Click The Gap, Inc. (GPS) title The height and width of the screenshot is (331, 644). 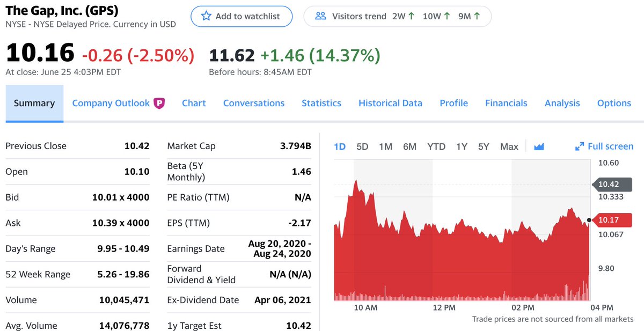point(62,10)
